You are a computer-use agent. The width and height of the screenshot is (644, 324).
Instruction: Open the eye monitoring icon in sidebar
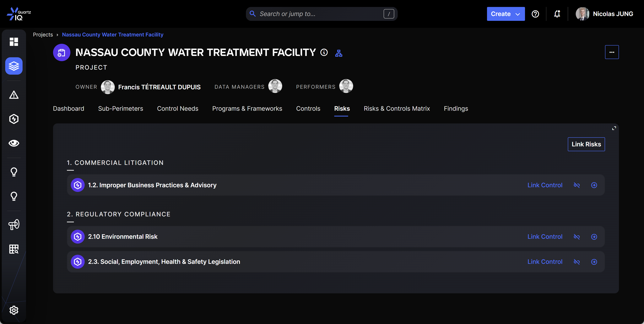click(14, 143)
